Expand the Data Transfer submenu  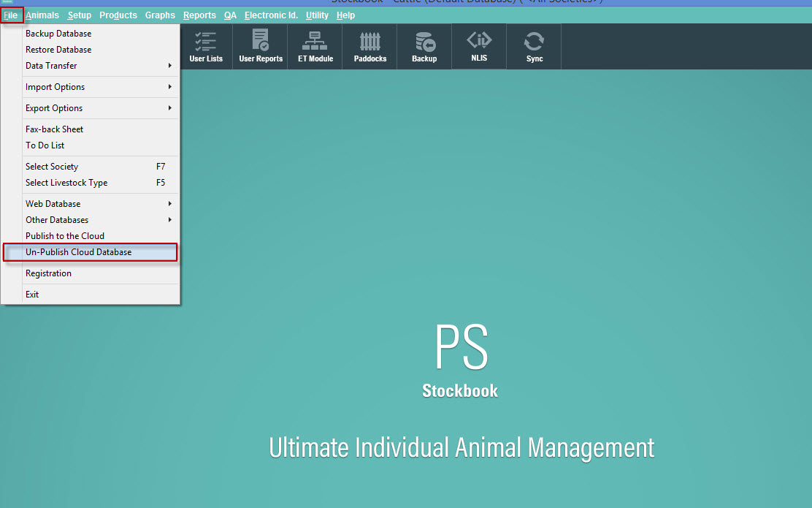pyautogui.click(x=91, y=66)
